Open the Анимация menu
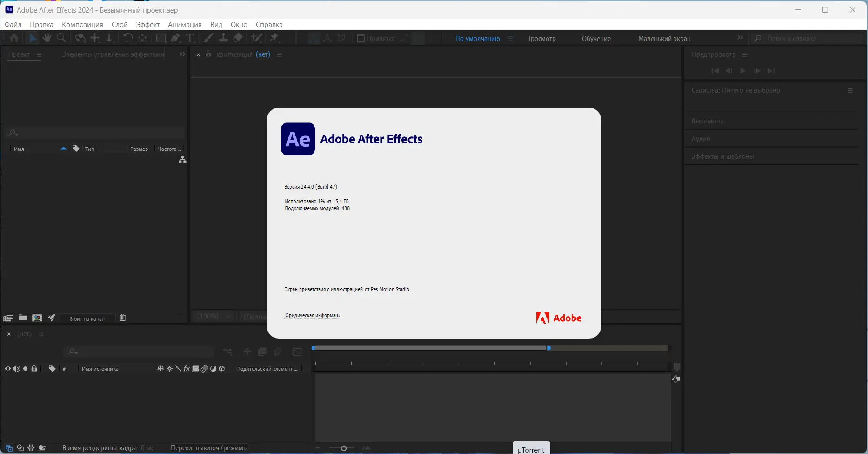The image size is (868, 454). click(185, 25)
